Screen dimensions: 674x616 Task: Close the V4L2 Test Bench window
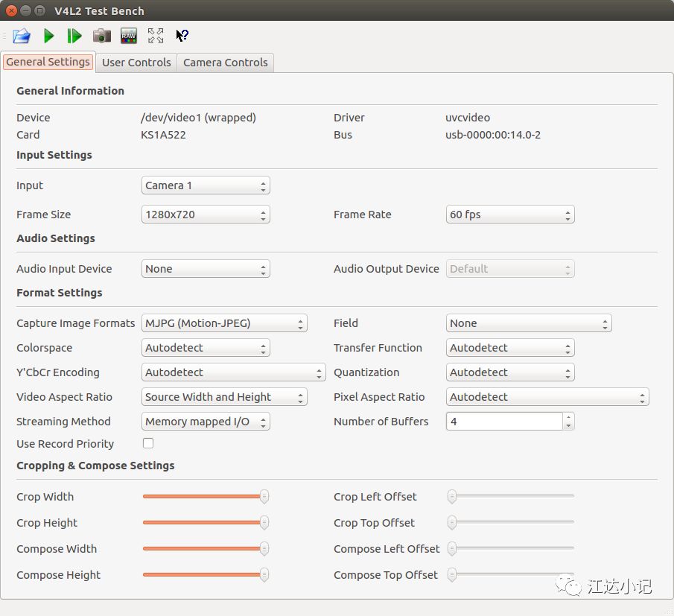point(12,10)
